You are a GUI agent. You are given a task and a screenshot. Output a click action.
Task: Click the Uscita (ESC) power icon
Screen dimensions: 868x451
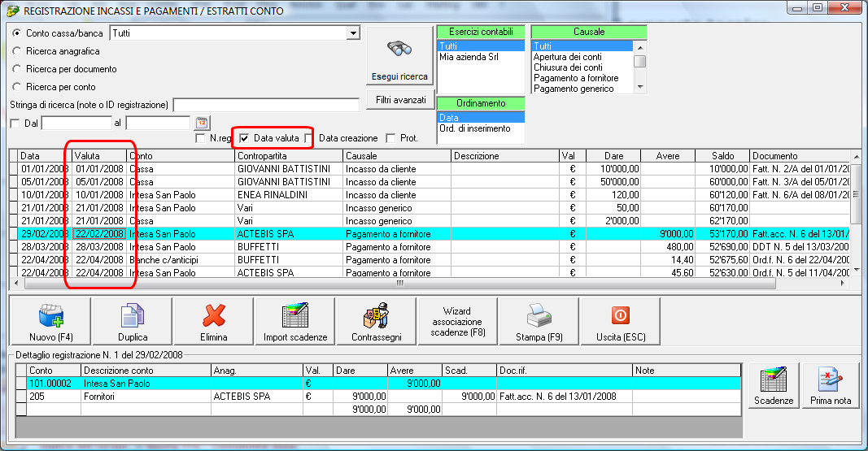(621, 315)
